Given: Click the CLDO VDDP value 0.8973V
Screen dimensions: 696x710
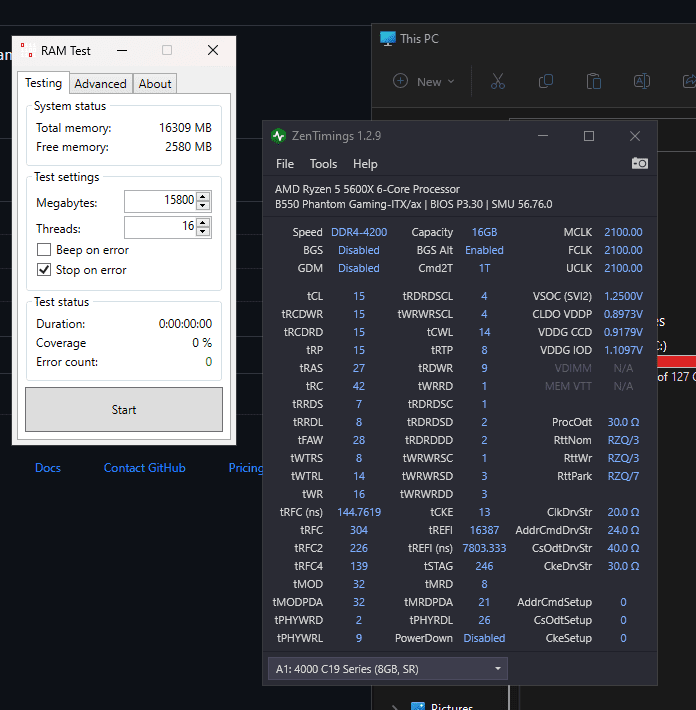Looking at the screenshot, I should coord(623,314).
